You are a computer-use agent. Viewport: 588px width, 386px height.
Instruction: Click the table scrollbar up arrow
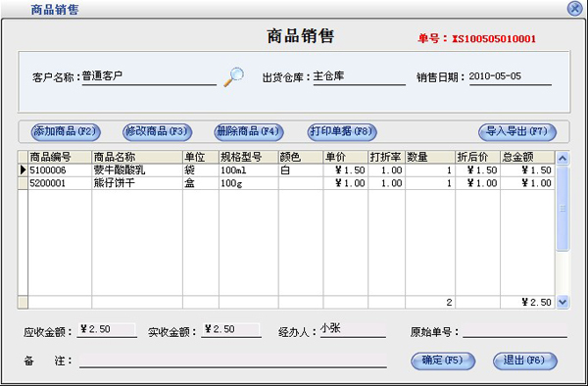(x=562, y=158)
